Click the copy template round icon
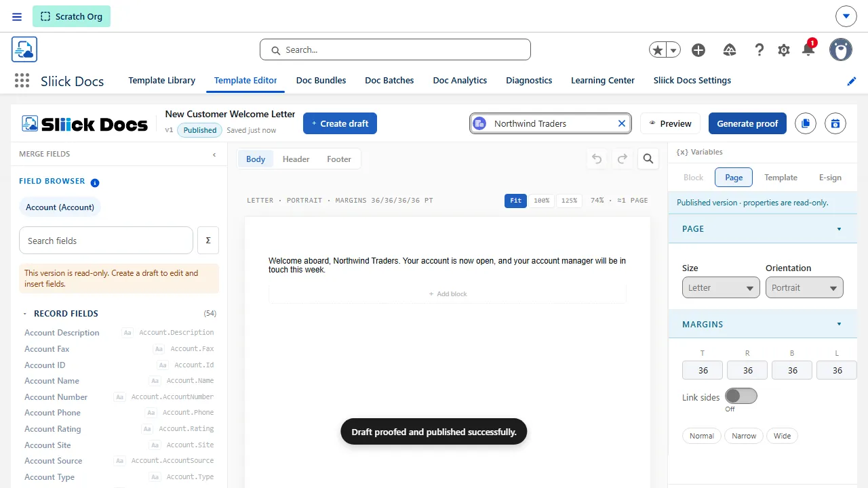This screenshot has width=868, height=488. tap(806, 123)
